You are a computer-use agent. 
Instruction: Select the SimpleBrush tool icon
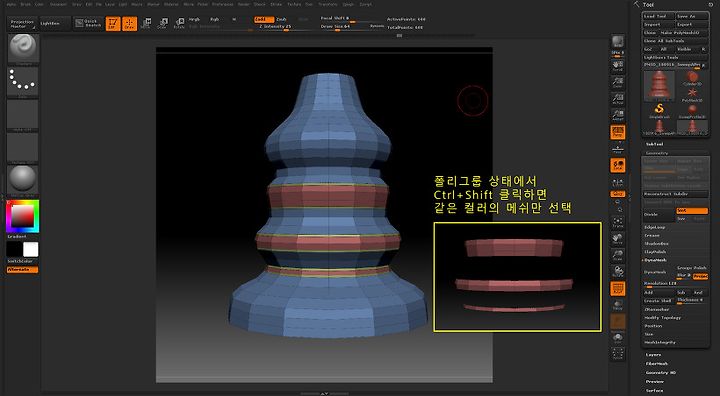[x=659, y=110]
